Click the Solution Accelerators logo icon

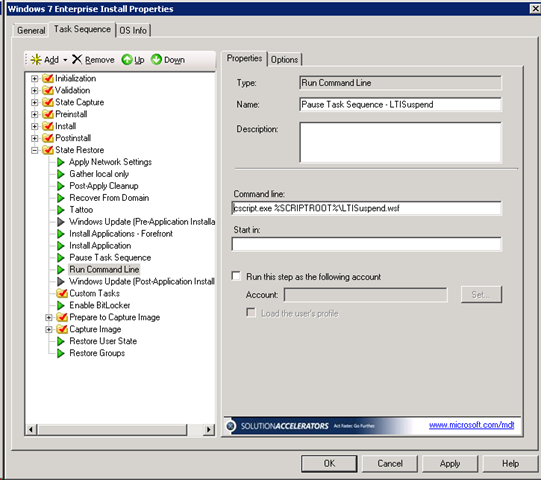click(230, 426)
